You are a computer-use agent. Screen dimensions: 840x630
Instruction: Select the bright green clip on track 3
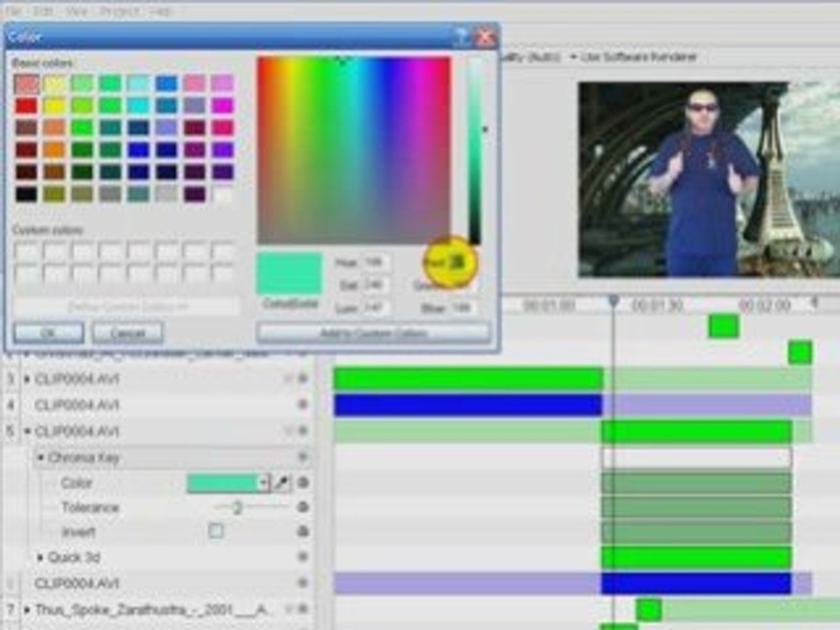pyautogui.click(x=469, y=379)
